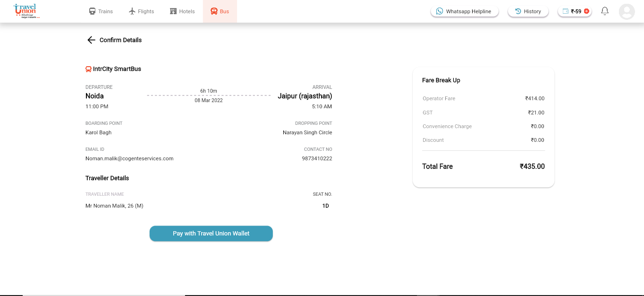Viewport: 644px width, 296px height.
Task: Click the arrival time 5:10 AM
Action: pyautogui.click(x=322, y=107)
